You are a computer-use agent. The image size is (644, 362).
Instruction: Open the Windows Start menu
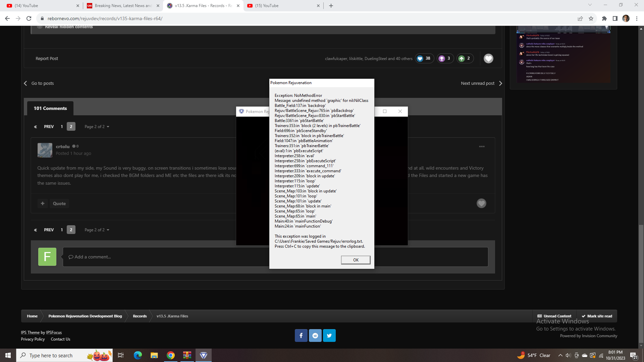8,355
